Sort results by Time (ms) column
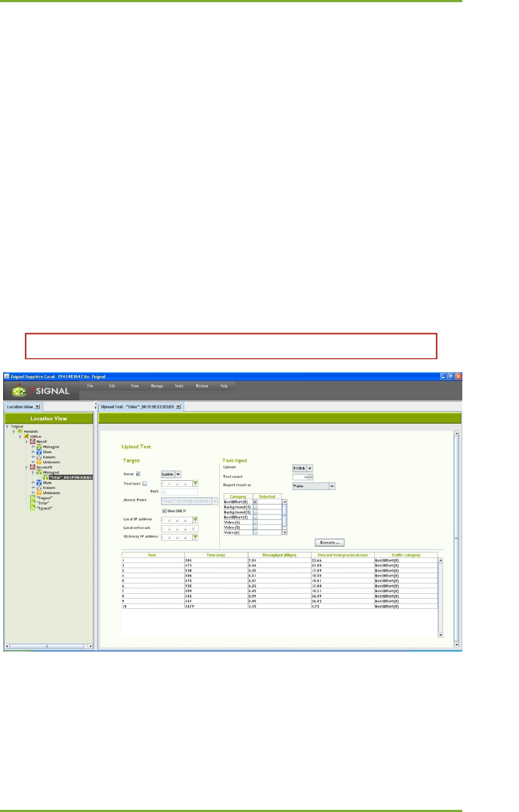This screenshot has width=519, height=812. pyautogui.click(x=216, y=555)
